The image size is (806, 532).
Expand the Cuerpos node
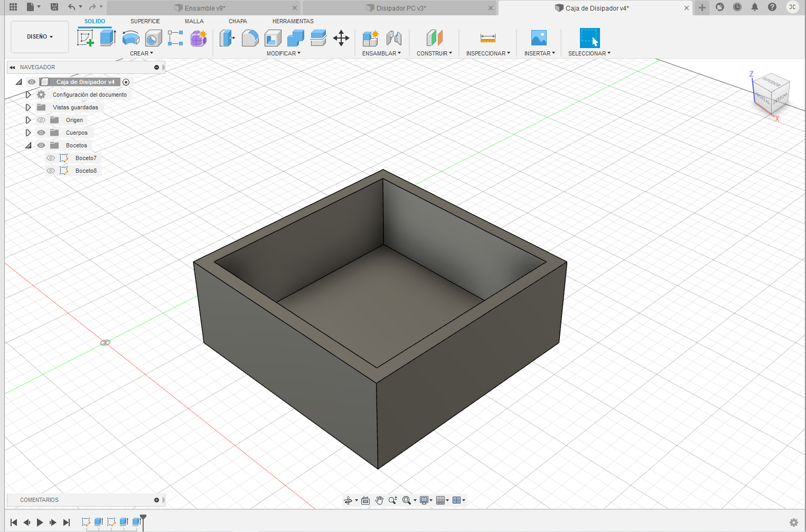(x=29, y=133)
